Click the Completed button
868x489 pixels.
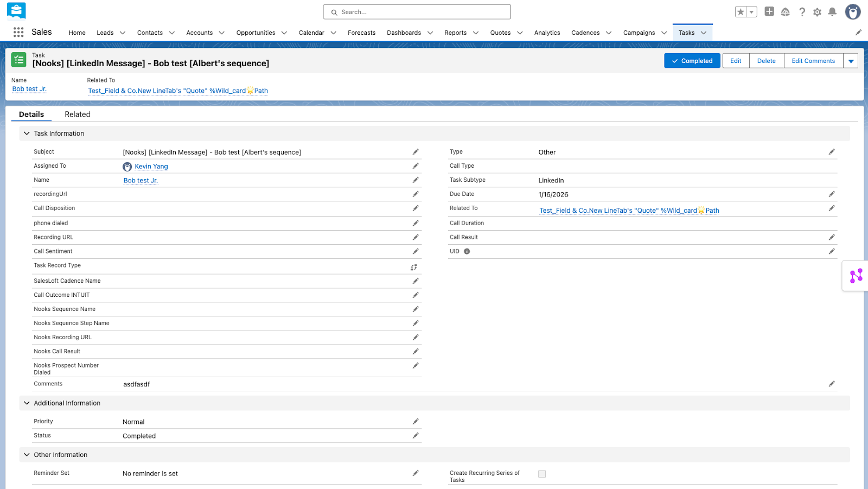[x=692, y=61]
